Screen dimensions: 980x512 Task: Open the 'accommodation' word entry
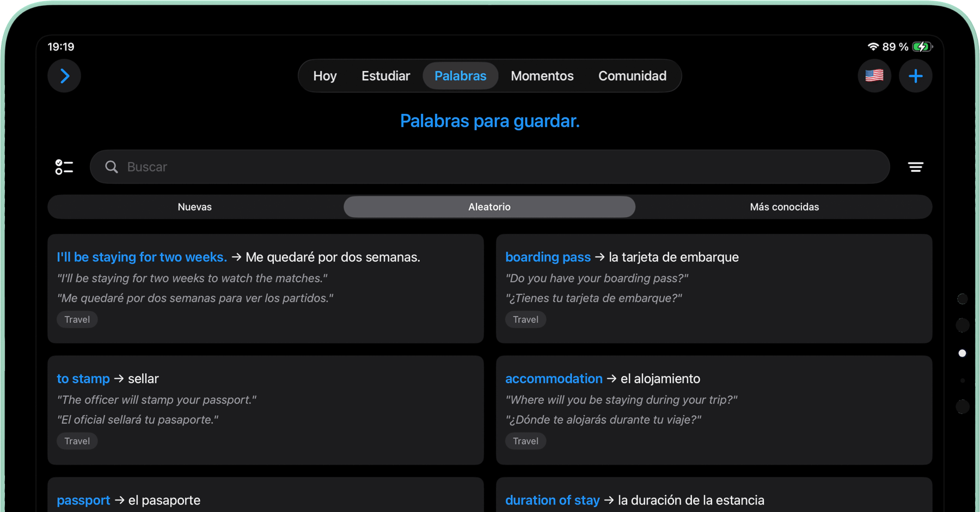[x=554, y=378]
